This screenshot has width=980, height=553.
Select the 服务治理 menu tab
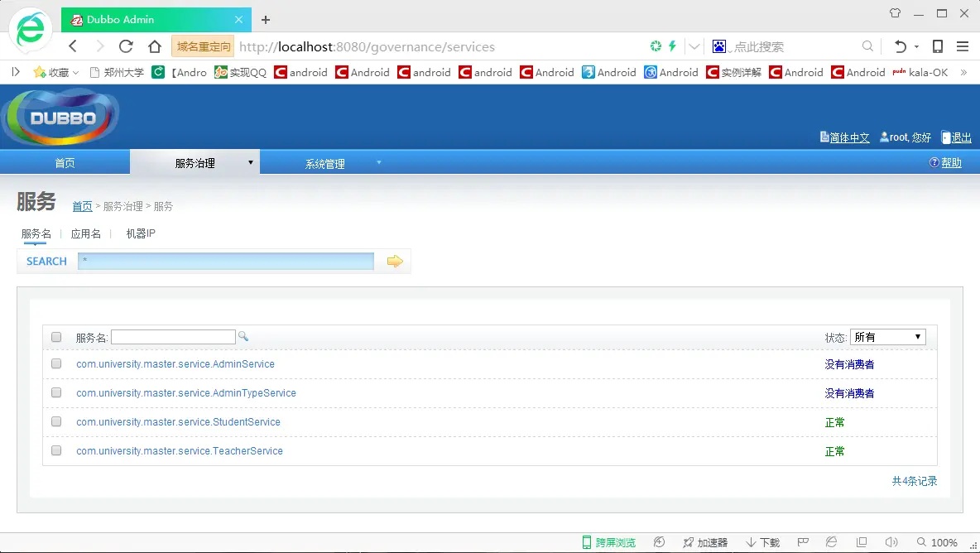coord(195,163)
